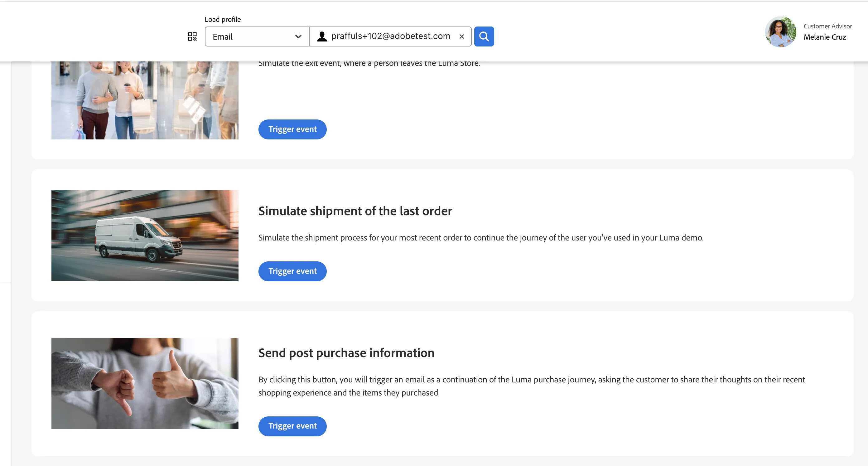The width and height of the screenshot is (868, 466).
Task: Click the person icon in the profile field
Action: click(x=322, y=36)
